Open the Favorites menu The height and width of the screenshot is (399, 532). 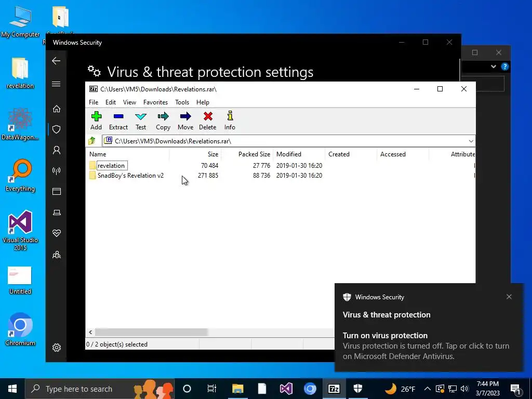155,102
